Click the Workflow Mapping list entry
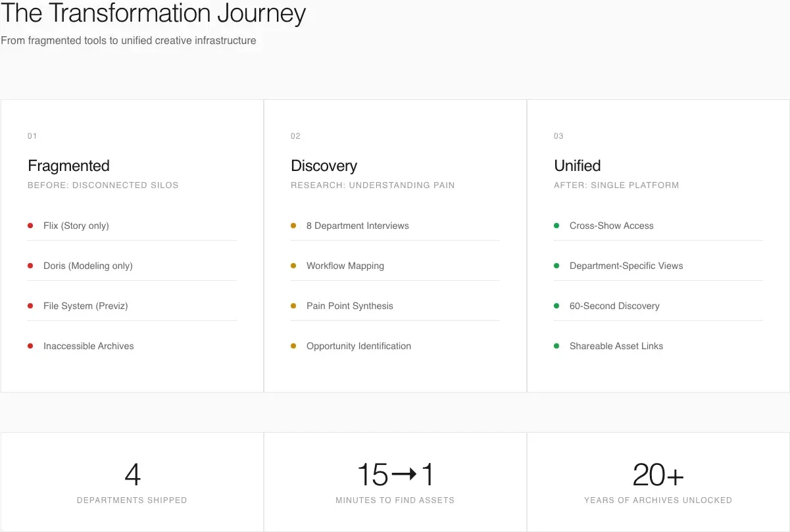The image size is (790, 532). point(345,265)
